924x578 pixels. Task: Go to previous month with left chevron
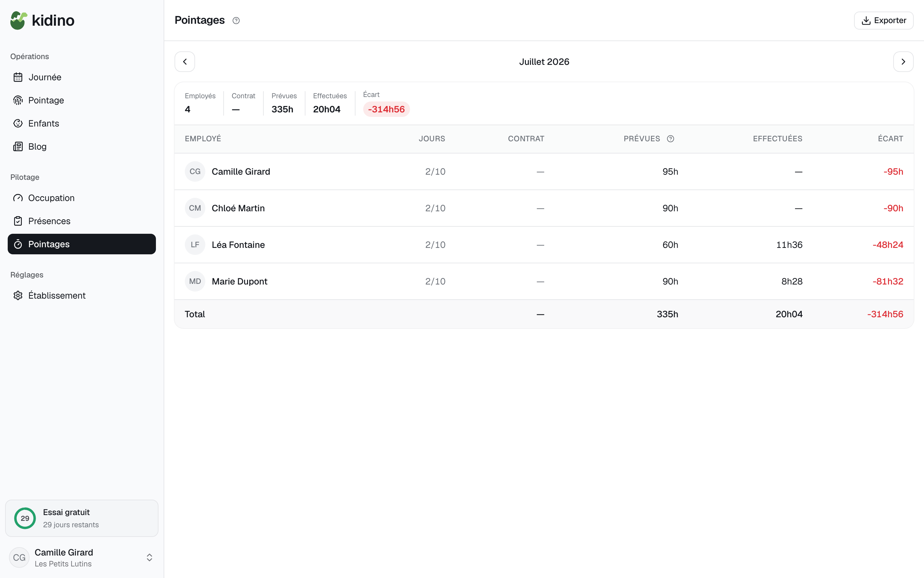tap(185, 62)
